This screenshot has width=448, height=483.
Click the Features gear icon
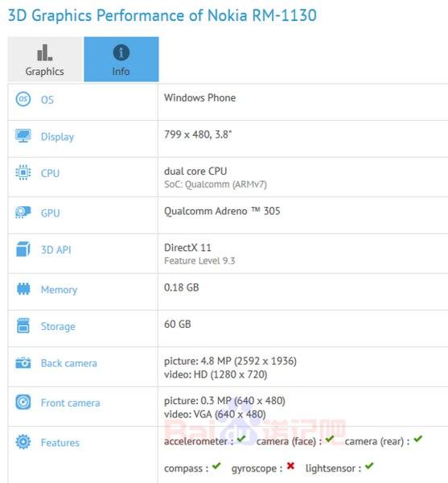[x=23, y=442]
